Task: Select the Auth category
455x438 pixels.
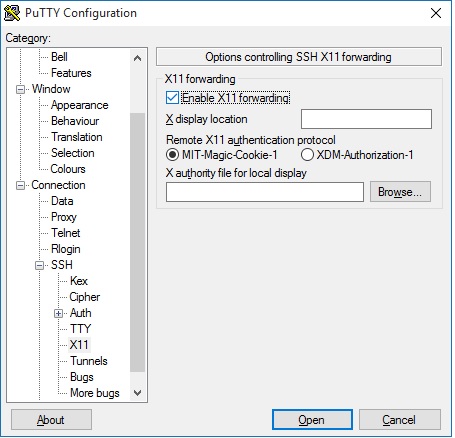Action: click(x=81, y=313)
